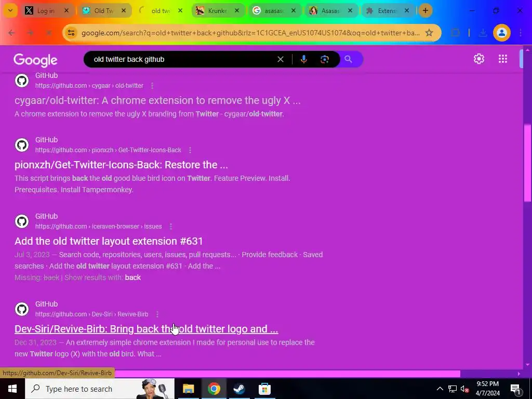The height and width of the screenshot is (399, 532).
Task: Open Steam from taskbar
Action: 239,389
